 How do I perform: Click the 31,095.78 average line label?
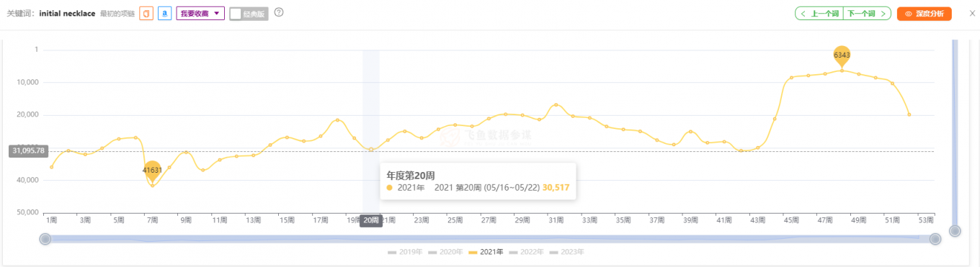click(28, 151)
